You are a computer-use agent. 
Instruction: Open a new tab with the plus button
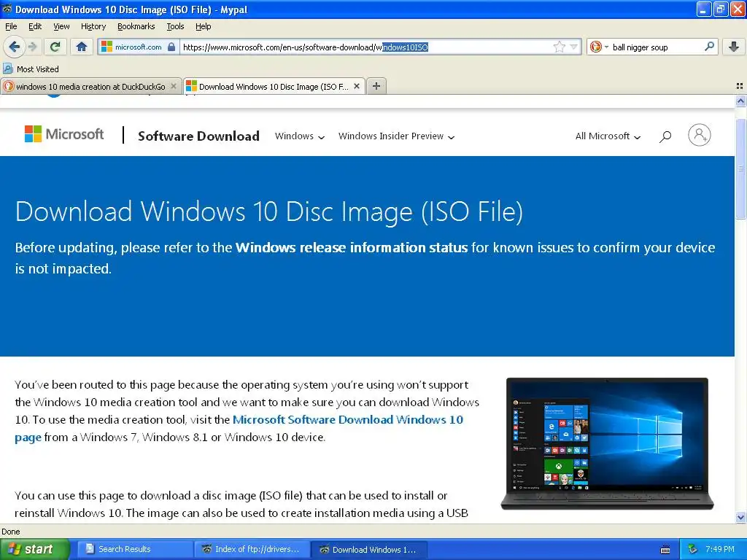(376, 86)
